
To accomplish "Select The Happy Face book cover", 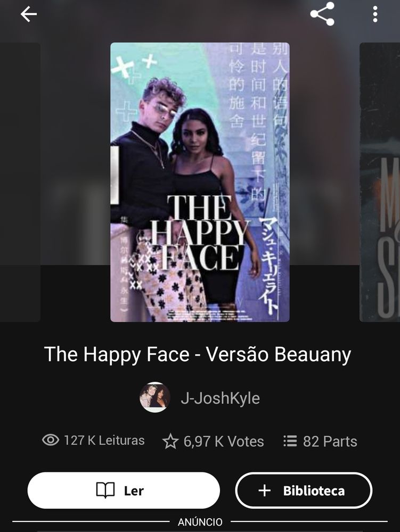I will pyautogui.click(x=200, y=182).
